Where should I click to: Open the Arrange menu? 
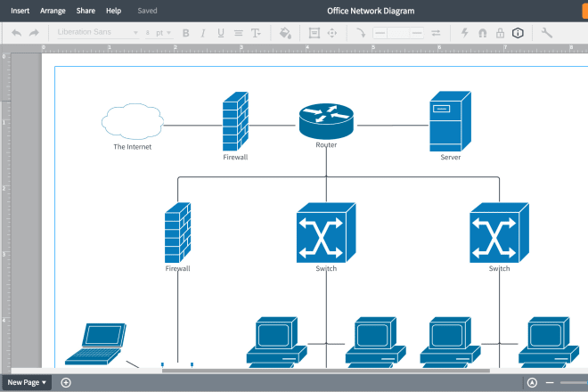[53, 11]
